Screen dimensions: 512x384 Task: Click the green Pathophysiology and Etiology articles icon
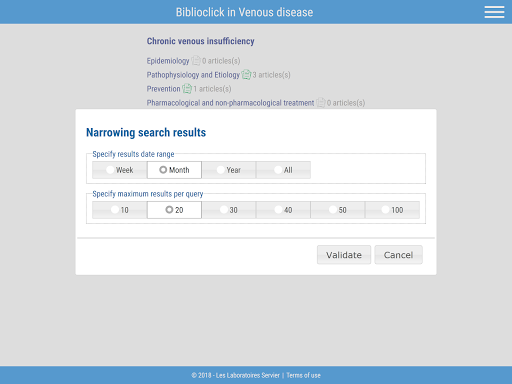(246, 75)
